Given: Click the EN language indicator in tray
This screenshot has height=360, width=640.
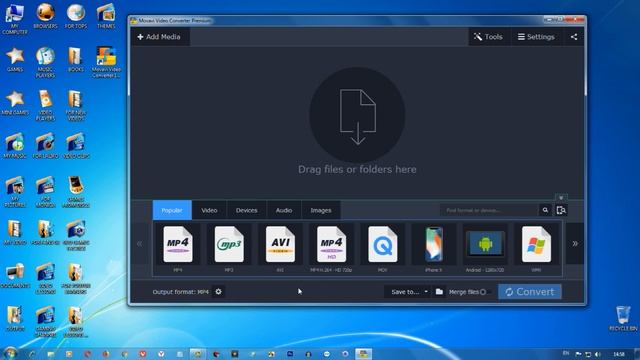Looking at the screenshot, I should click(566, 353).
